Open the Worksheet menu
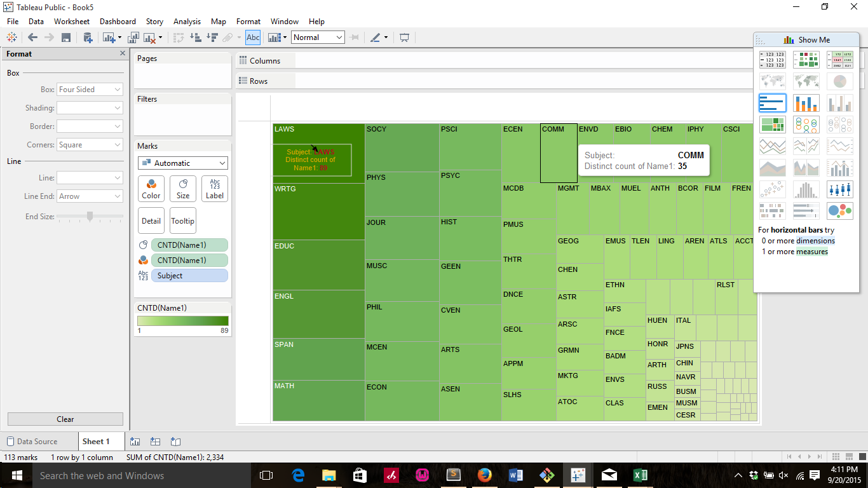The width and height of the screenshot is (868, 488). coord(72,22)
